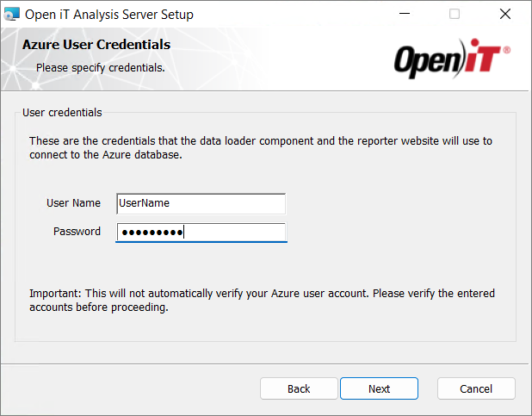Cancel the Analysis Server setup
The image size is (532, 416).
pyautogui.click(x=476, y=388)
